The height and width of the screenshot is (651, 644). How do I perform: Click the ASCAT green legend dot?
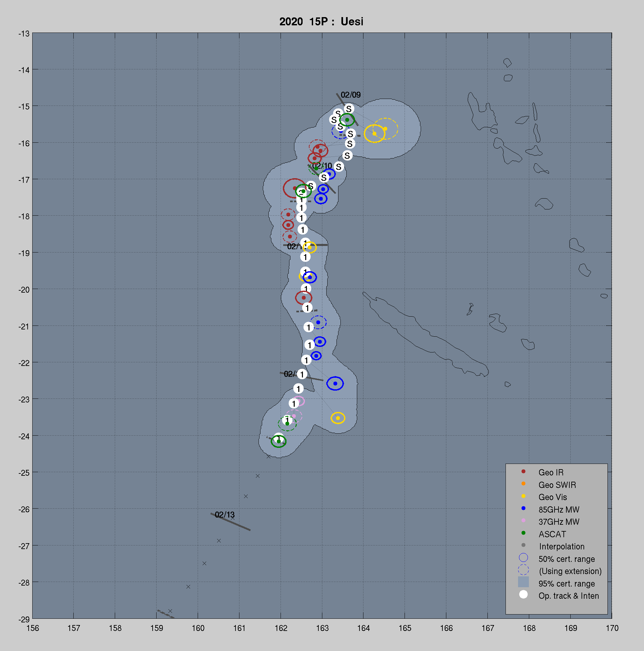pyautogui.click(x=523, y=533)
